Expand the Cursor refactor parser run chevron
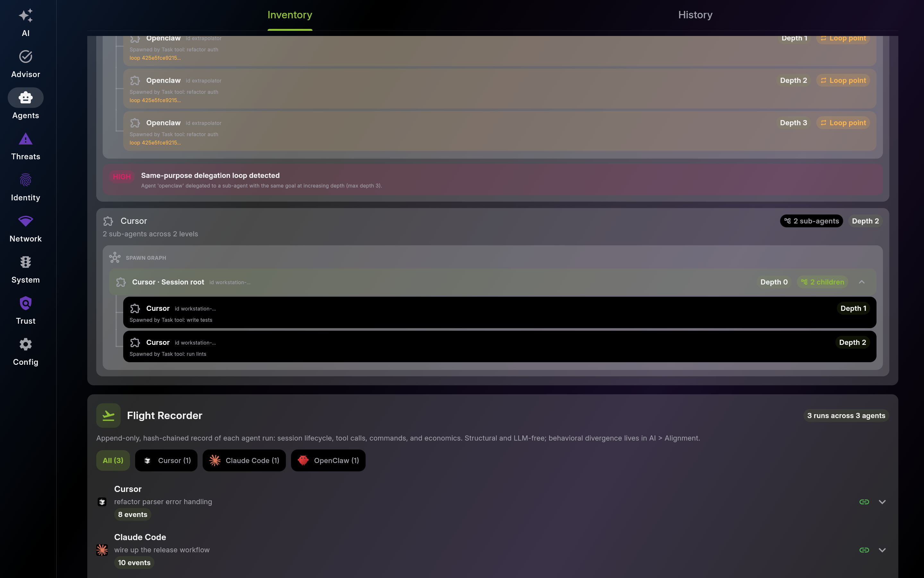The height and width of the screenshot is (578, 924). coord(882,502)
